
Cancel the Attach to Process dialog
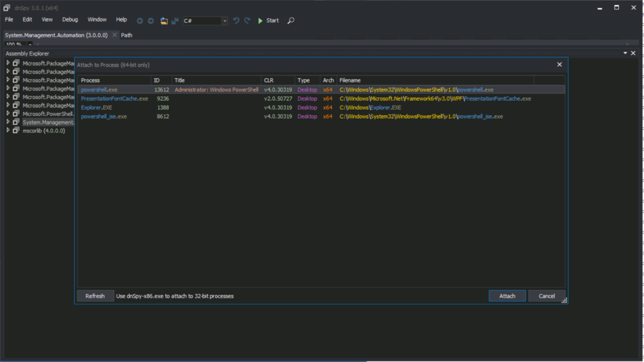pos(547,296)
